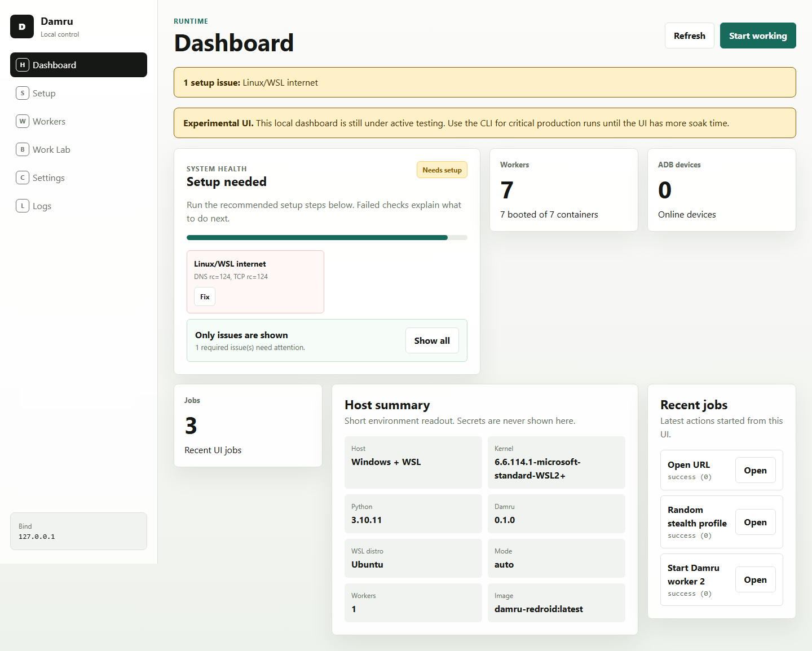The width and height of the screenshot is (812, 651).
Task: Click the Recent jobs heading
Action: (x=694, y=405)
